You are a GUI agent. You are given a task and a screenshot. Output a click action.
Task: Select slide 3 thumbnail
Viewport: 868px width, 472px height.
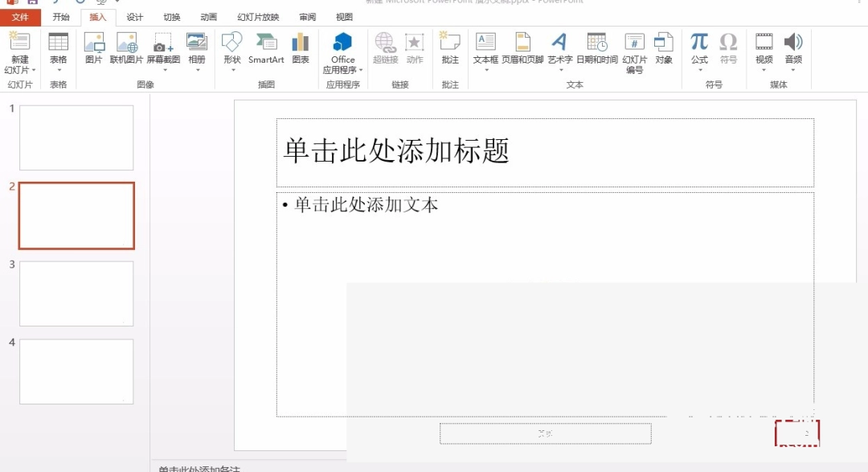tap(76, 293)
